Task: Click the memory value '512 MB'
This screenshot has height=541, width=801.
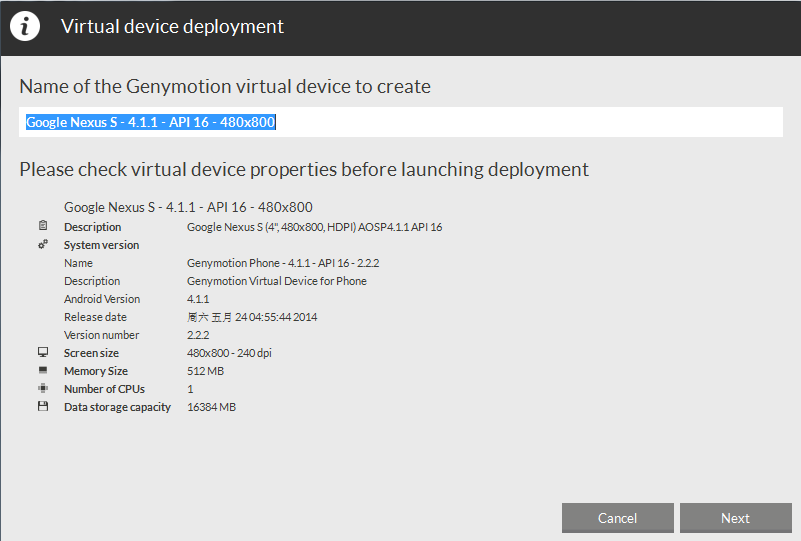Action: 205,371
